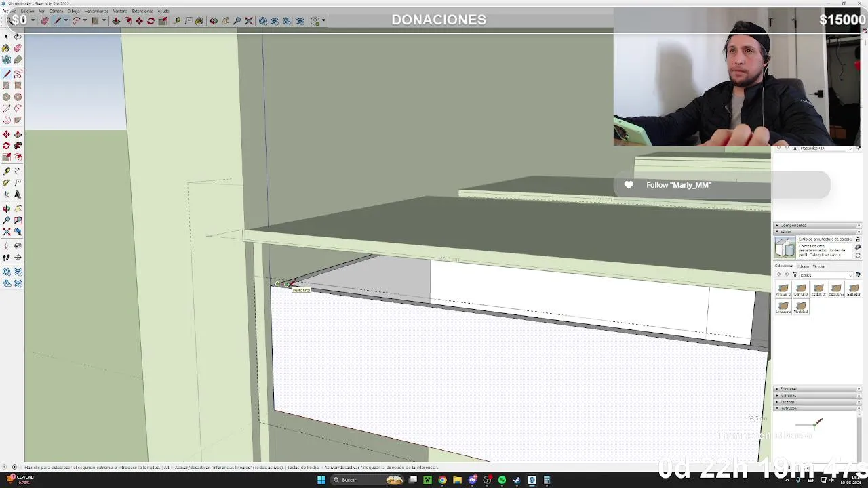Select the Zoom magnifier tool in top toolbar
The height and width of the screenshot is (488, 868).
click(x=237, y=21)
